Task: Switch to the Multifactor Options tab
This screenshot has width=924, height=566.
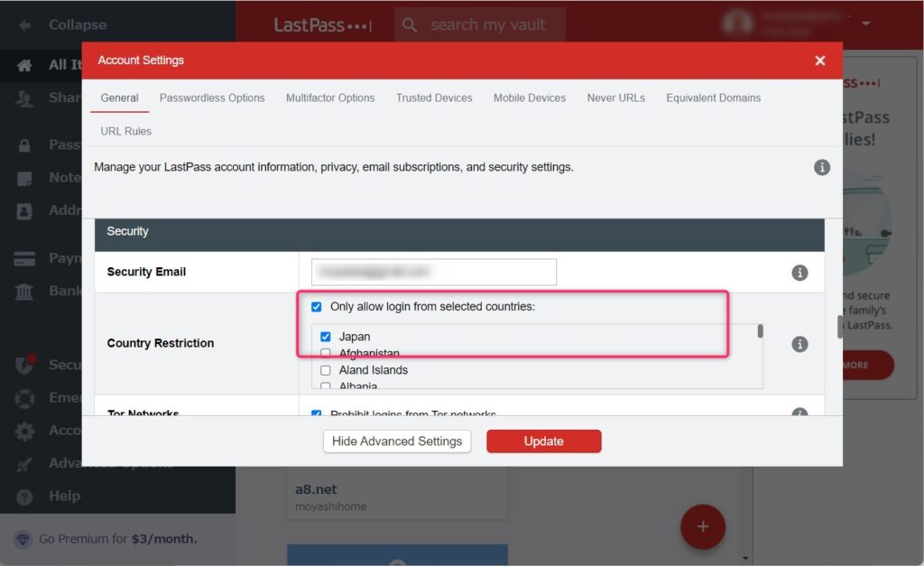Action: point(330,97)
